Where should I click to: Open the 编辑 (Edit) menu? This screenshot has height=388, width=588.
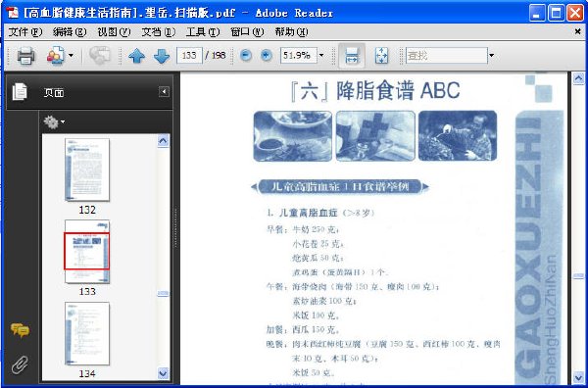[x=70, y=32]
